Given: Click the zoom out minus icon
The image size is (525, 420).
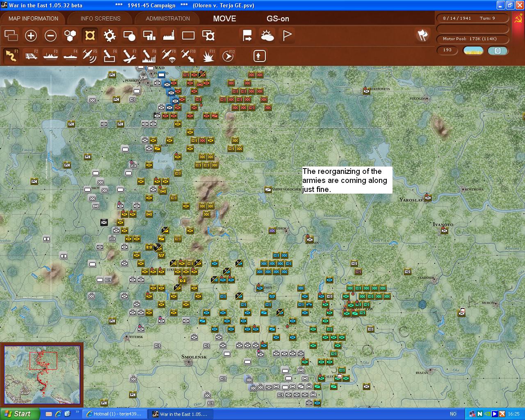Looking at the screenshot, I should [50, 36].
